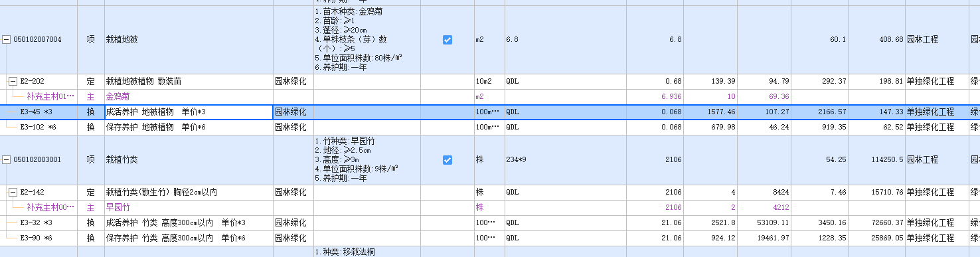Screen dimensions: 980x257
Task: Click the material quantity 6.936
Action: [x=671, y=97]
